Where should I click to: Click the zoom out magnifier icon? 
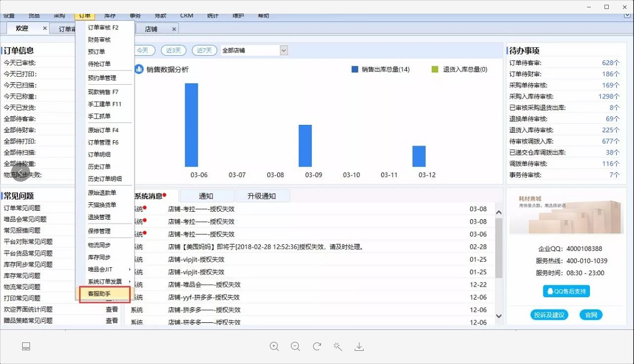click(295, 346)
